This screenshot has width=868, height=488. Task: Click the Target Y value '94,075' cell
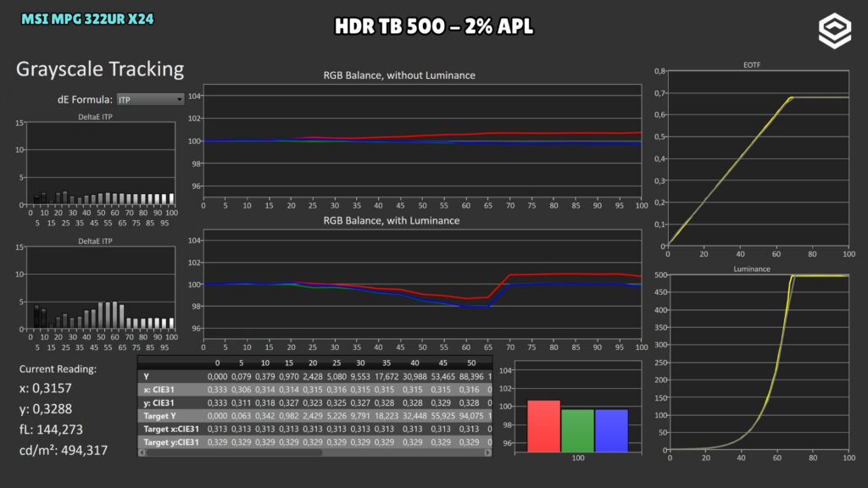[471, 416]
